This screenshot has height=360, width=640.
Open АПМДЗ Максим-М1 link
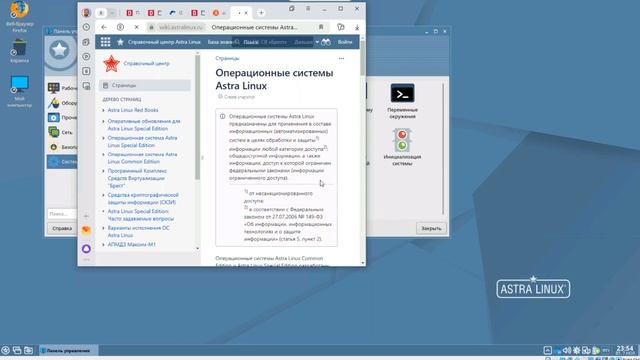(132, 244)
